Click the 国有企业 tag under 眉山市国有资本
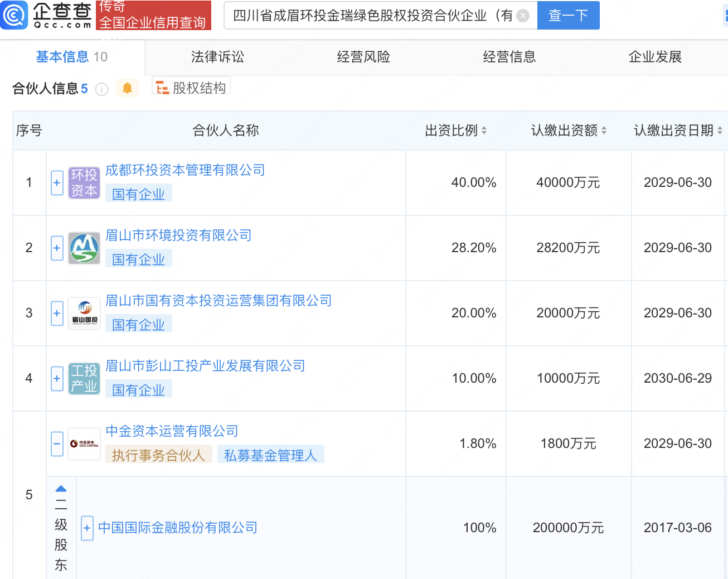 click(x=139, y=325)
